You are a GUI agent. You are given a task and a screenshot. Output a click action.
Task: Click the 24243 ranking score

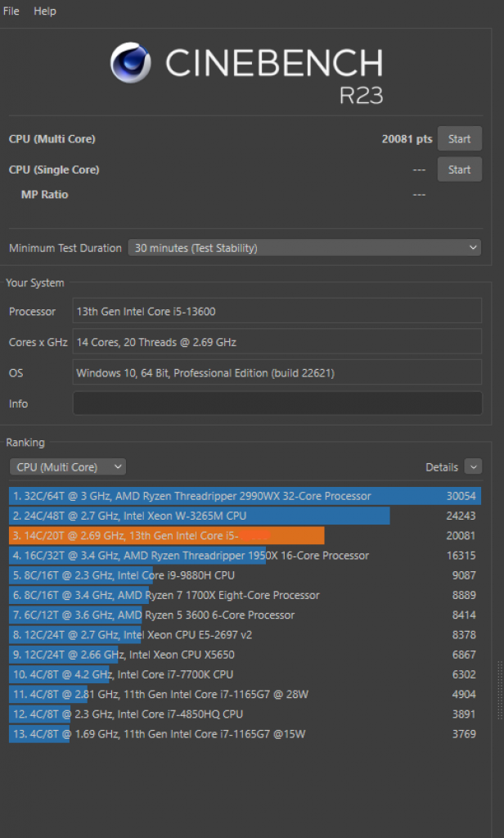461,516
